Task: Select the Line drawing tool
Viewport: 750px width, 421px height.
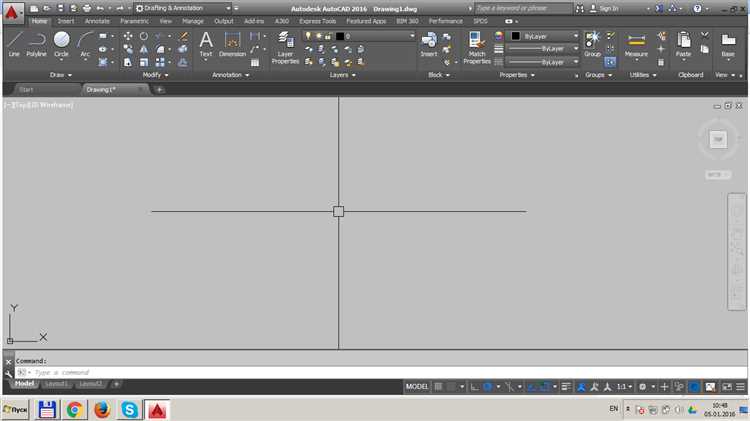Action: click(x=14, y=43)
